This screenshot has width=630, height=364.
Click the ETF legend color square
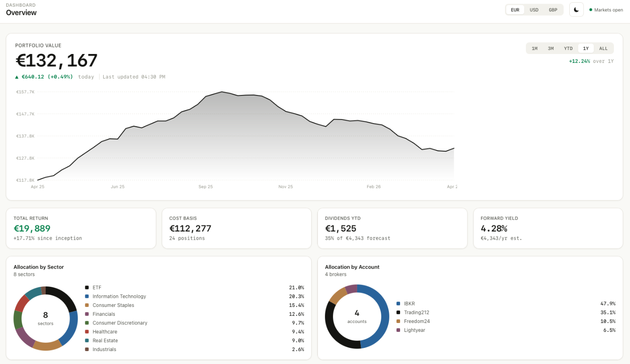pyautogui.click(x=85, y=287)
